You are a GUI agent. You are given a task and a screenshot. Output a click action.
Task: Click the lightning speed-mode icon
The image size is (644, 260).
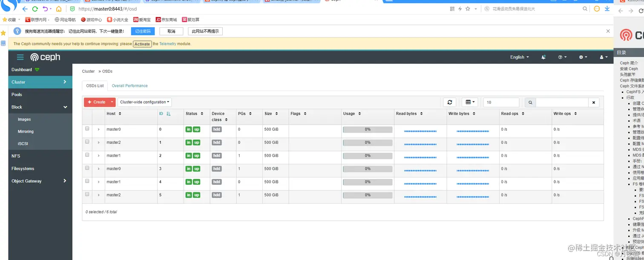coord(460,9)
